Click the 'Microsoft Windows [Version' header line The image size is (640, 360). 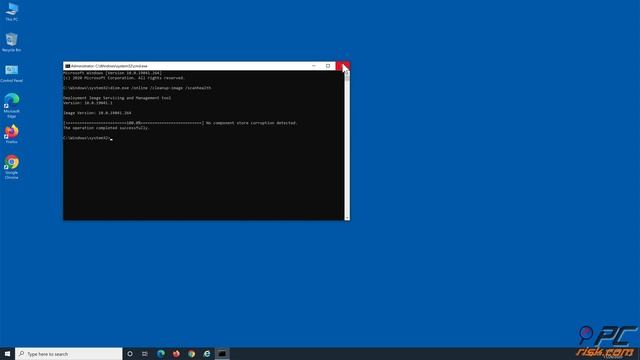coord(112,73)
